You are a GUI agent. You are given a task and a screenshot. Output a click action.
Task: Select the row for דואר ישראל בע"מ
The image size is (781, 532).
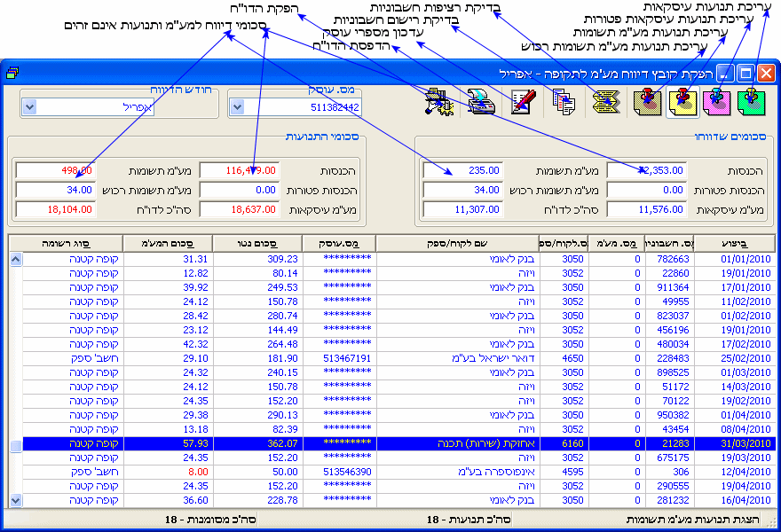click(398, 358)
